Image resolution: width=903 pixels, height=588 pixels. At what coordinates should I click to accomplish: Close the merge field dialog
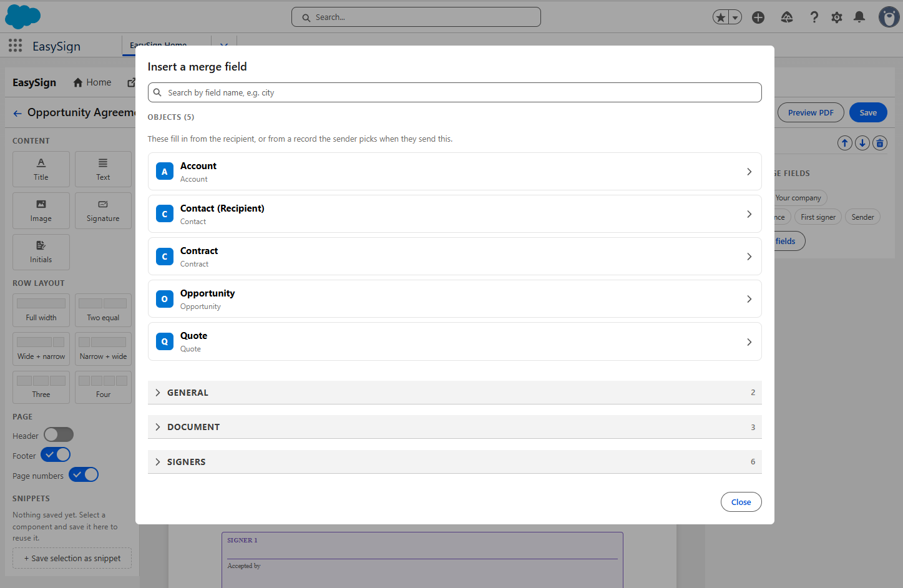point(741,502)
